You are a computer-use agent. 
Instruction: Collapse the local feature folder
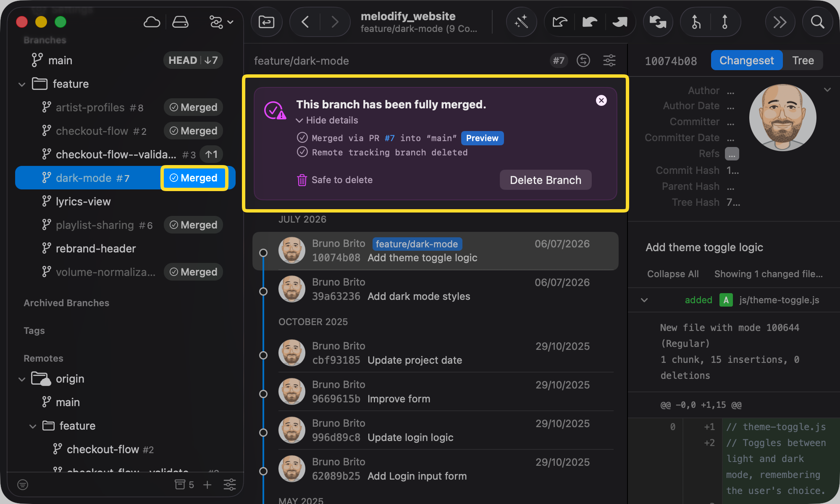pyautogui.click(x=22, y=84)
